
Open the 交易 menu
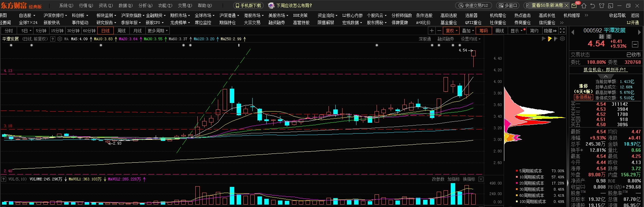(185, 5)
